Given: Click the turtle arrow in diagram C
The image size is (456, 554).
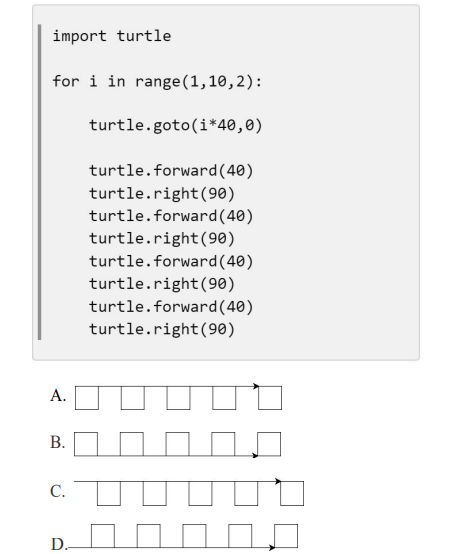Looking at the screenshot, I should point(278,481).
